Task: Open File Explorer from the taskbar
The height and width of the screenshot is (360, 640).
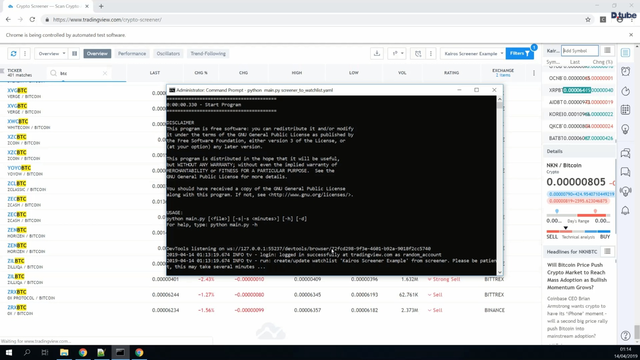Action: tap(64, 352)
